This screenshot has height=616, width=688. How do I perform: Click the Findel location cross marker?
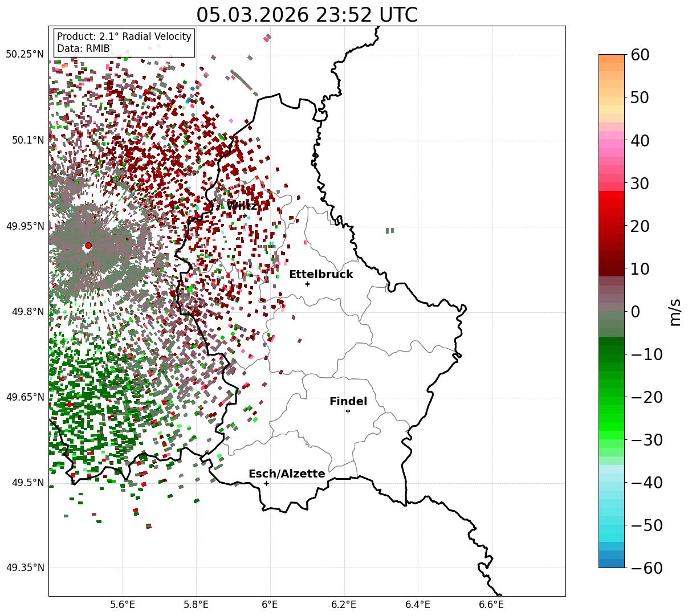tap(348, 411)
